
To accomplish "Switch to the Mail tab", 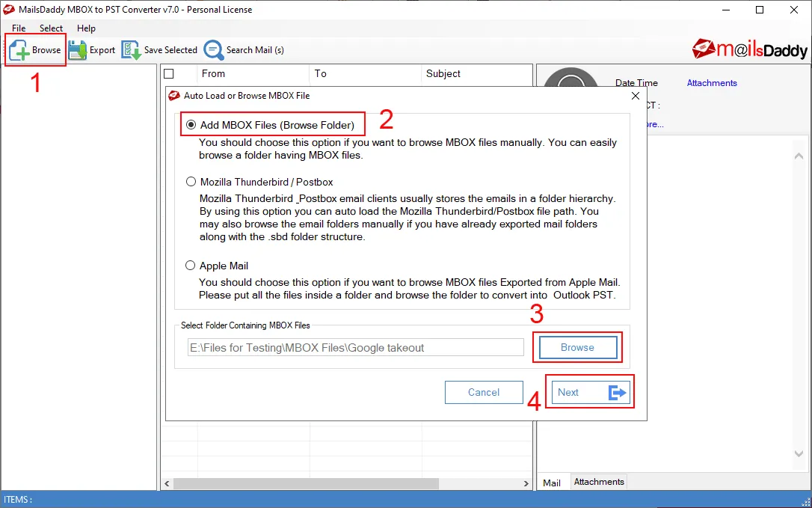I will [x=553, y=482].
